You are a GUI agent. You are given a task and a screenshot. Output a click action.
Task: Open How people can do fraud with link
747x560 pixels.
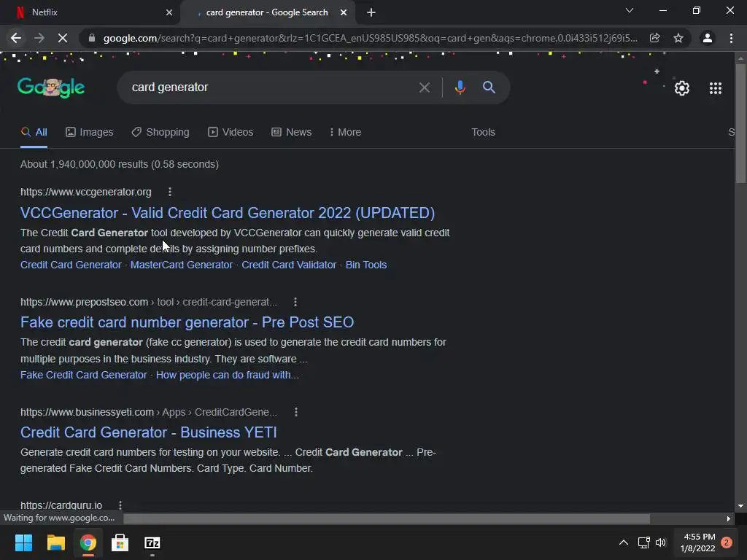(228, 375)
